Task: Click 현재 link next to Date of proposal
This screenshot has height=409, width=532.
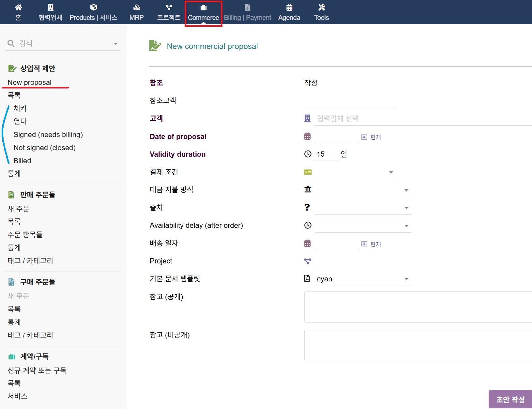Action: tap(375, 137)
